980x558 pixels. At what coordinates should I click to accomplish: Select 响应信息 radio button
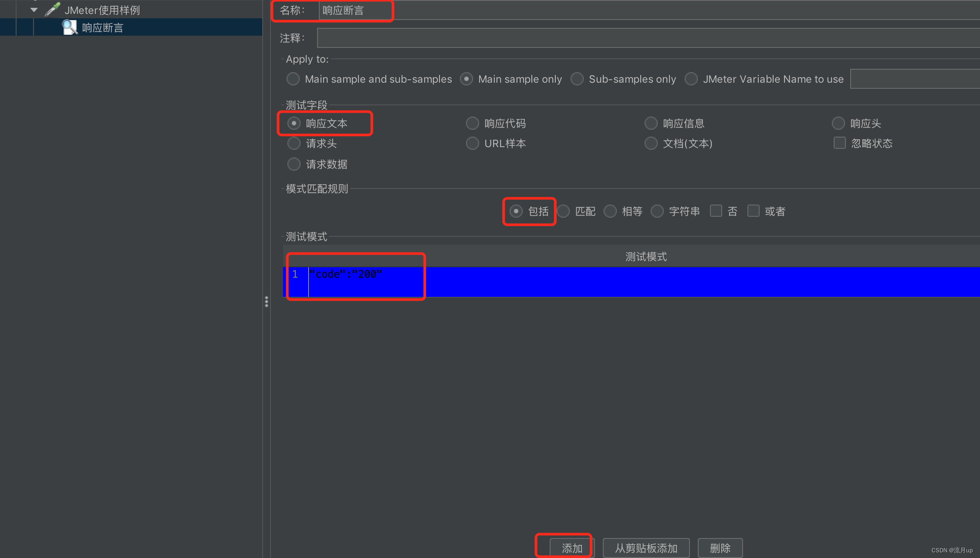tap(651, 123)
